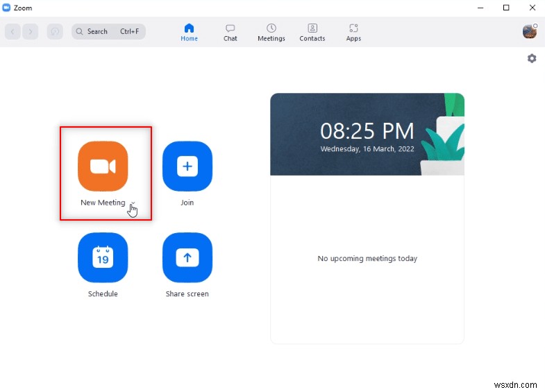This screenshot has height=392, width=545.
Task: Go forward using the right arrow button
Action: (31, 31)
